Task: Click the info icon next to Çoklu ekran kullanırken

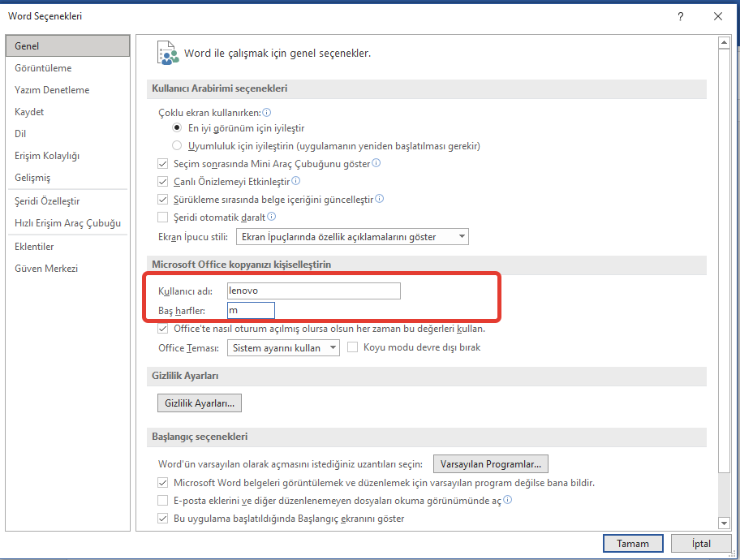Action: pos(266,113)
